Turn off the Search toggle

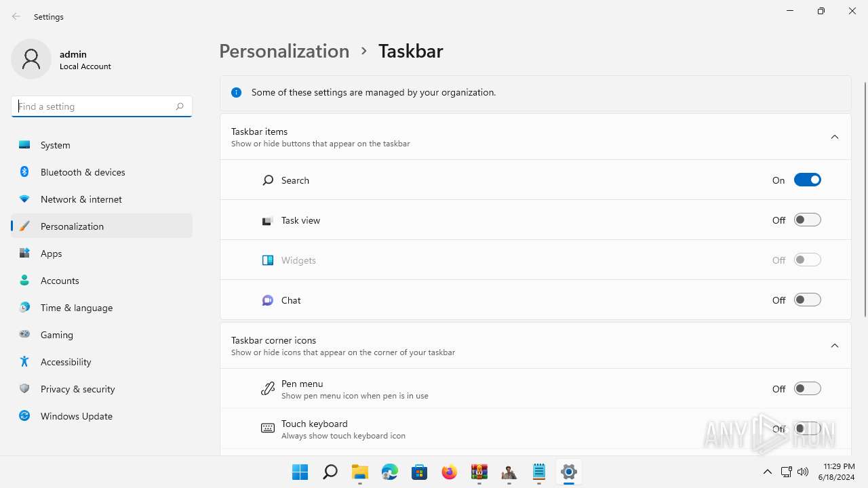click(x=808, y=180)
